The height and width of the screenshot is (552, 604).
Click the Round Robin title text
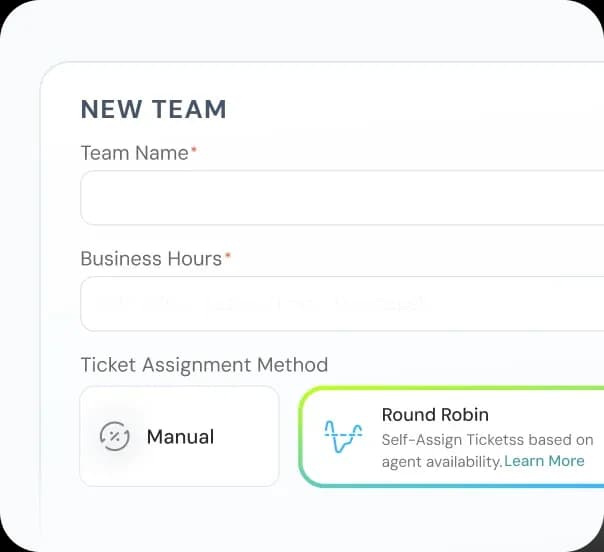tap(435, 414)
